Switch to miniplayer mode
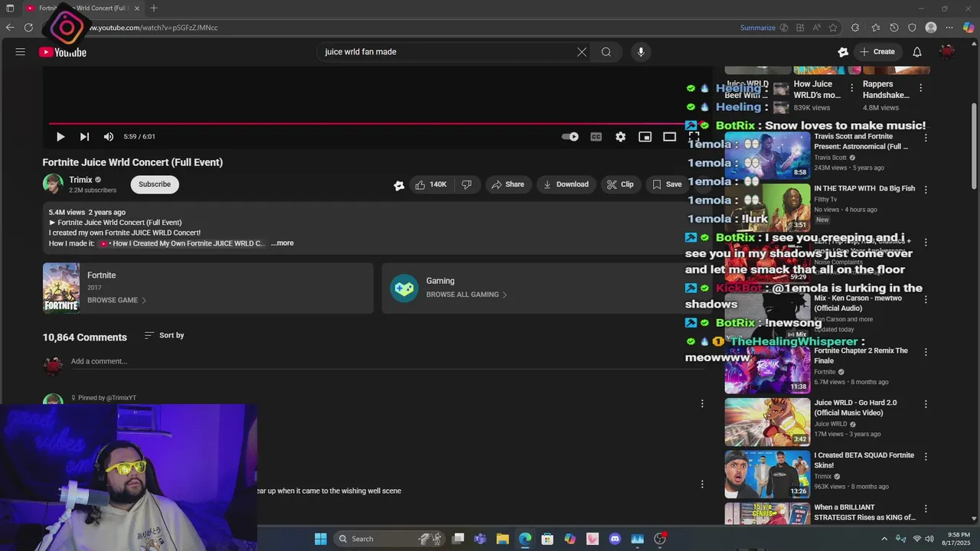The width and height of the screenshot is (980, 551). [x=645, y=137]
